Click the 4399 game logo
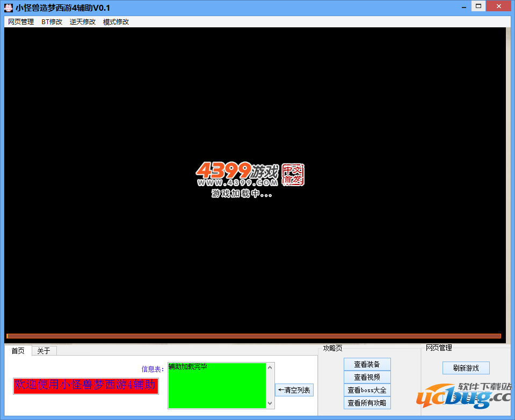The width and height of the screenshot is (515, 420). [x=237, y=174]
